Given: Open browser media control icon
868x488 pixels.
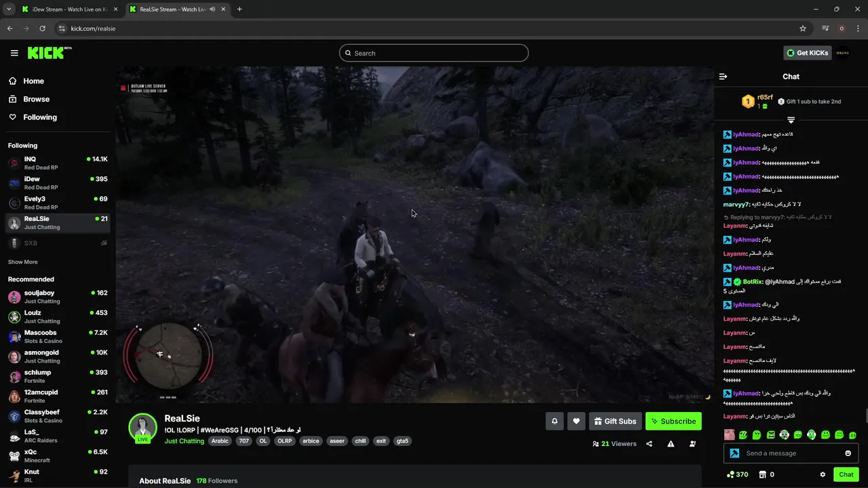Looking at the screenshot, I should (x=825, y=28).
